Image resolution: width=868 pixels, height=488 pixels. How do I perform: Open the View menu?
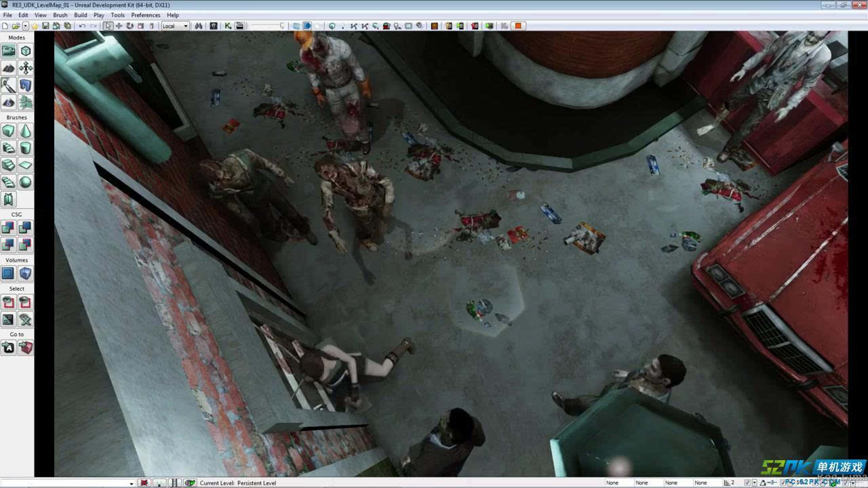click(x=41, y=15)
